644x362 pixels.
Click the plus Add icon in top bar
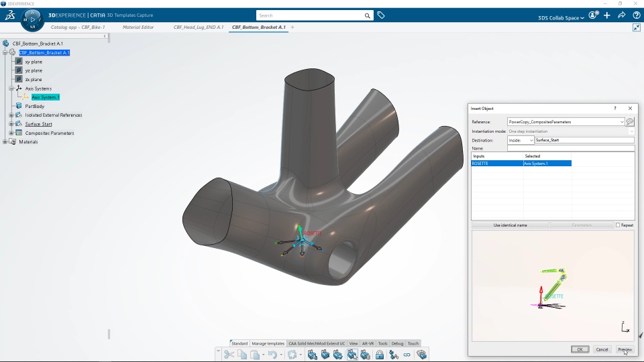[607, 15]
